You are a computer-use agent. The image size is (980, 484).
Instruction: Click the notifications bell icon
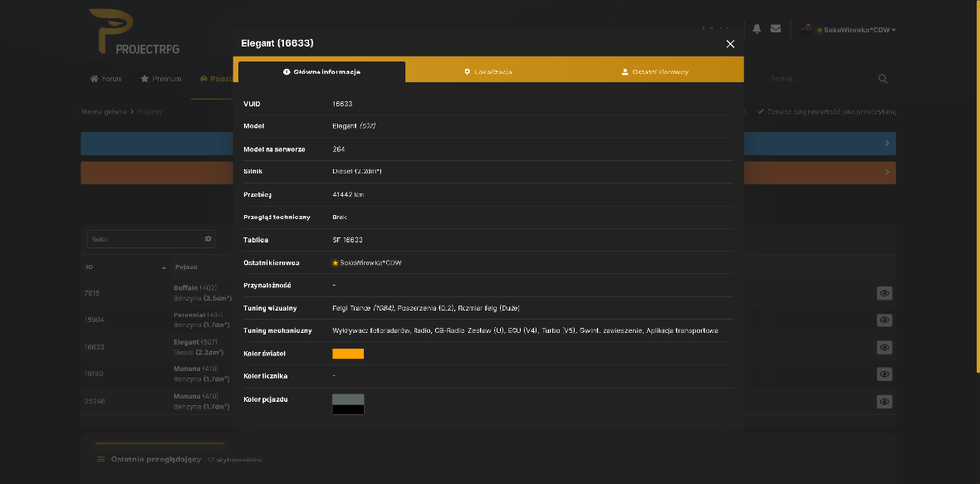point(757,29)
